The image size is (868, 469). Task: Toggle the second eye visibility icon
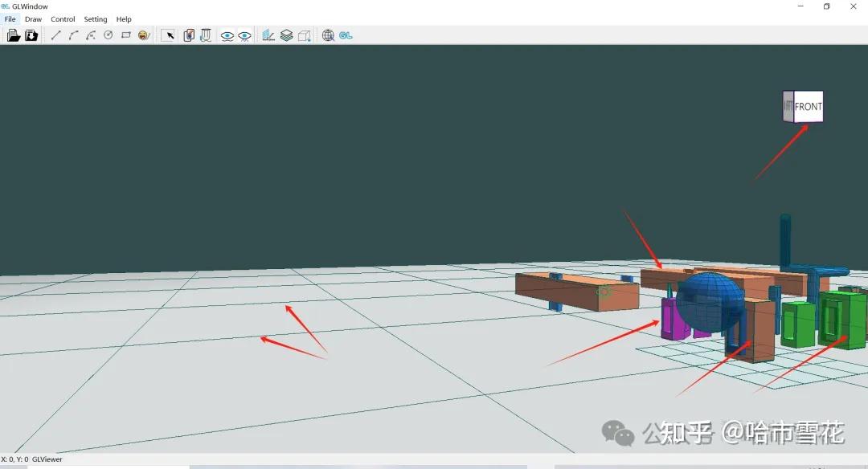(x=245, y=35)
